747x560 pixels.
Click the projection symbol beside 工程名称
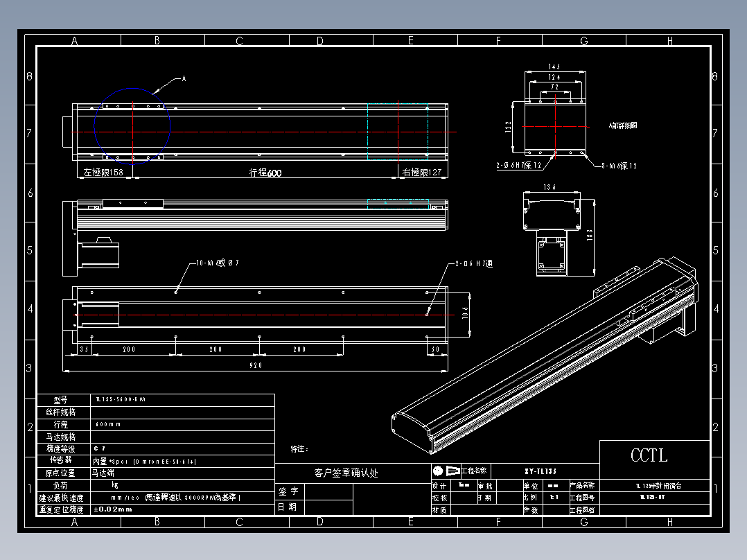tap(446, 471)
